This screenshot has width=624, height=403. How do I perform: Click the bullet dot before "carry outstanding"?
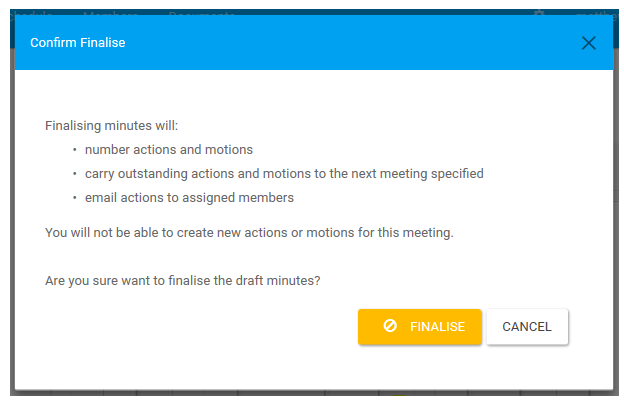pyautogui.click(x=75, y=174)
